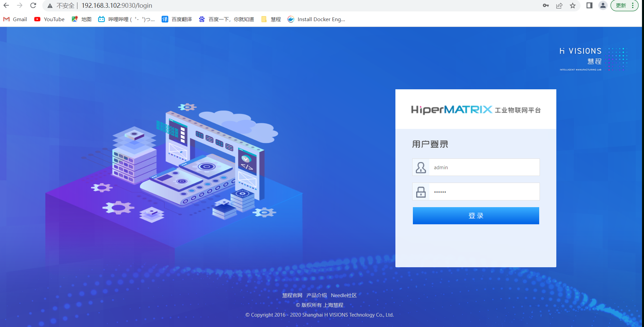Toggle the browser side panel icon

(589, 5)
